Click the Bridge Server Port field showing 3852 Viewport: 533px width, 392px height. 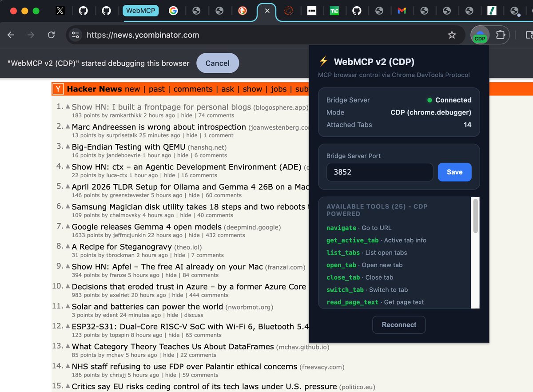click(x=380, y=172)
